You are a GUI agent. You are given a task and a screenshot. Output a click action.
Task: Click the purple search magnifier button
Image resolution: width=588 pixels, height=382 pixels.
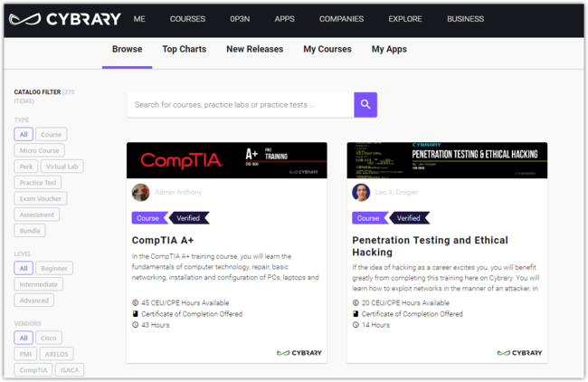[x=365, y=104]
